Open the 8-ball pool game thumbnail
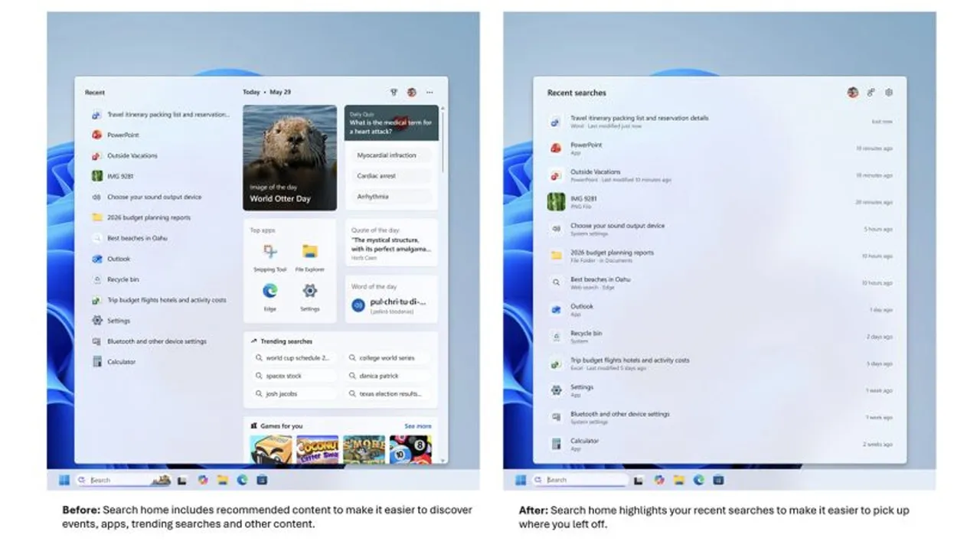The height and width of the screenshot is (551, 980). pyautogui.click(x=410, y=449)
